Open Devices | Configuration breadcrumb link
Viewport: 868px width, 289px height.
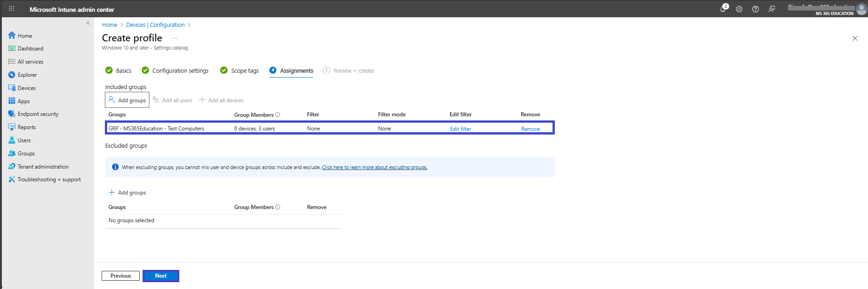pyautogui.click(x=155, y=25)
